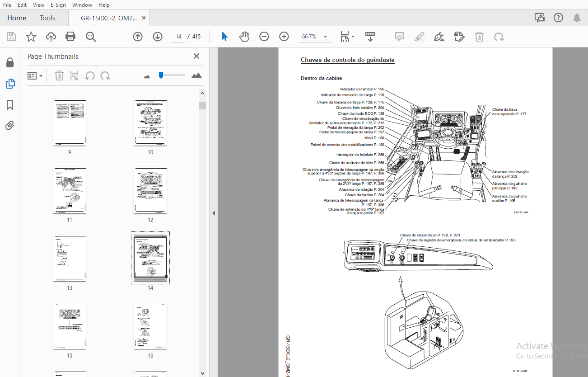This screenshot has width=588, height=377.
Task: Select the GR-150XL-2_OM2 document tab
Action: (109, 18)
